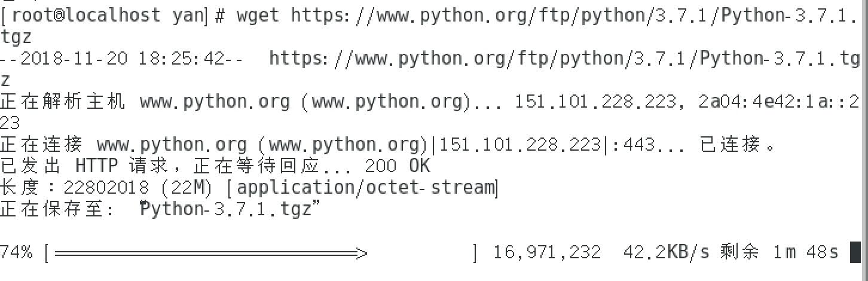Click the 正在连接 text
Image resolution: width=868 pixels, height=281 pixels.
click(42, 145)
